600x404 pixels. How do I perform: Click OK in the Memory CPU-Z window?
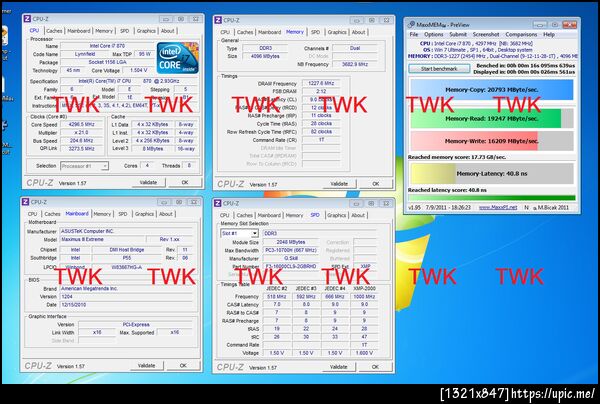click(376, 184)
